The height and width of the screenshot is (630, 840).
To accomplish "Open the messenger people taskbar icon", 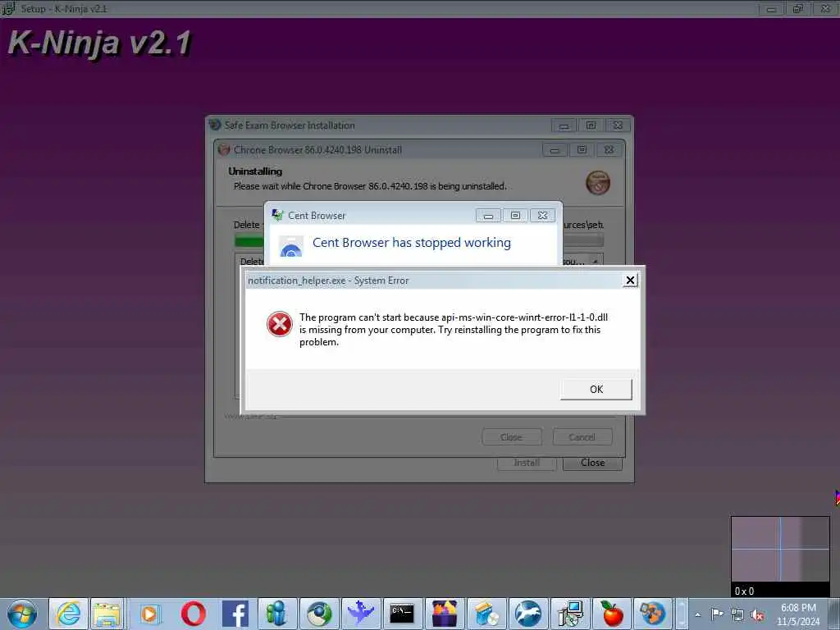I will click(277, 614).
